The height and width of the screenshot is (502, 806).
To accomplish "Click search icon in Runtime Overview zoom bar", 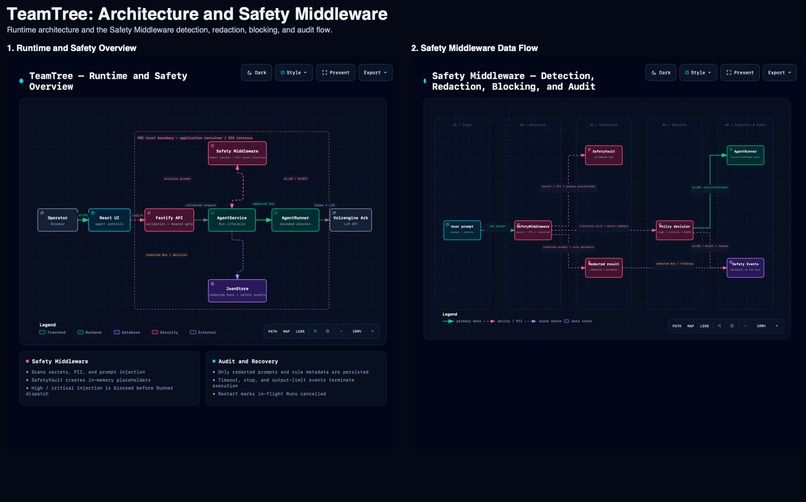I will [315, 331].
